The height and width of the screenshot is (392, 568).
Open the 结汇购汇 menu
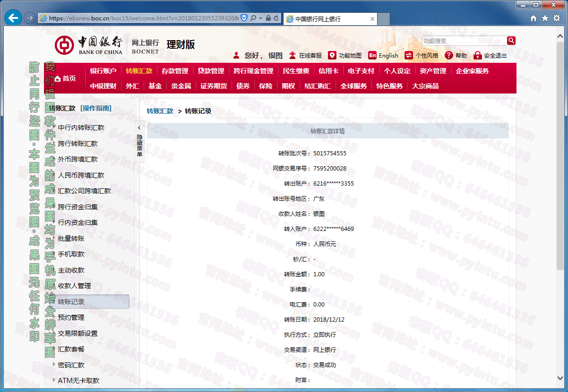tap(318, 86)
